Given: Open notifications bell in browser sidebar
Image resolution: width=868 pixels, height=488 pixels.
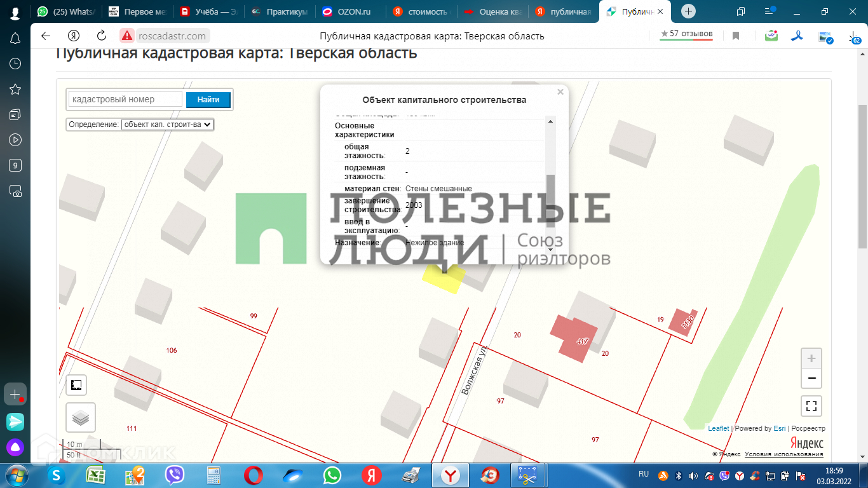Looking at the screenshot, I should 15,38.
